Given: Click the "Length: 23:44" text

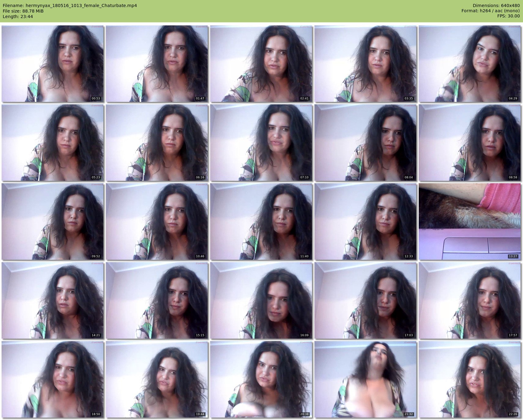Looking at the screenshot, I should pos(18,17).
